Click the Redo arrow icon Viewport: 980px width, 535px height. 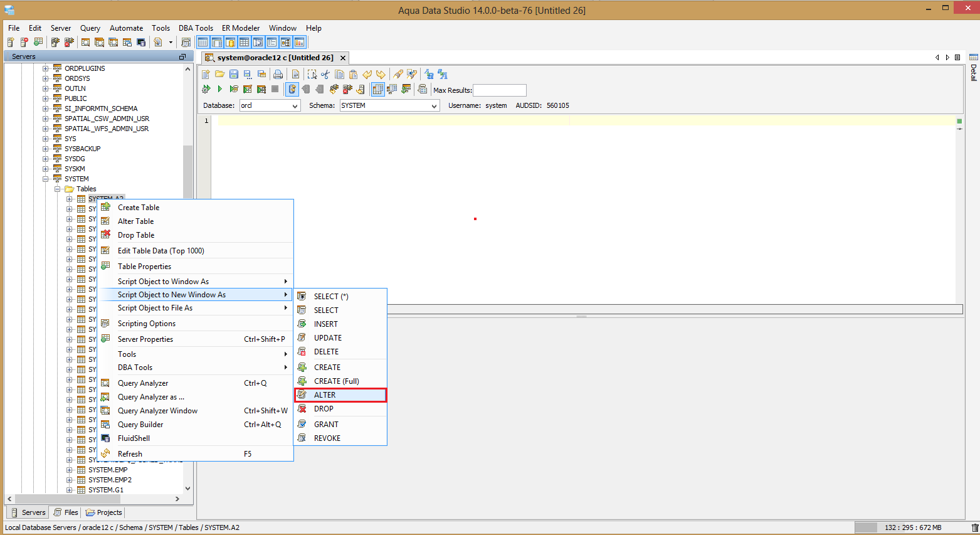tap(381, 74)
